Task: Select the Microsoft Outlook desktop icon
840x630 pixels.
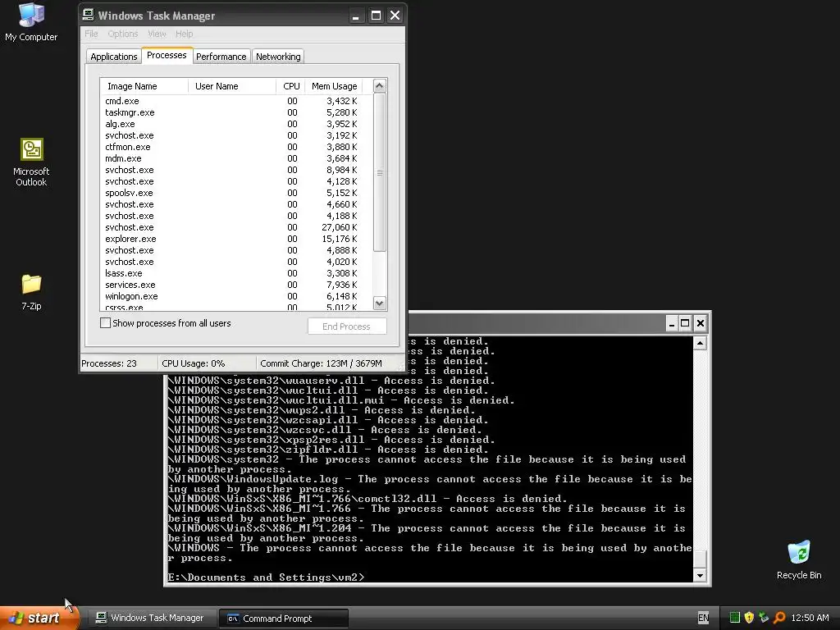Action: coord(31,162)
